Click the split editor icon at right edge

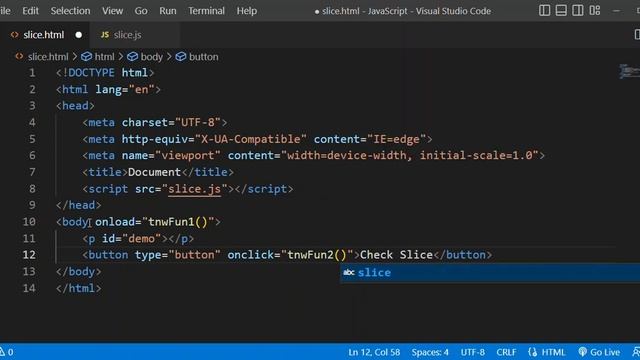point(637,35)
